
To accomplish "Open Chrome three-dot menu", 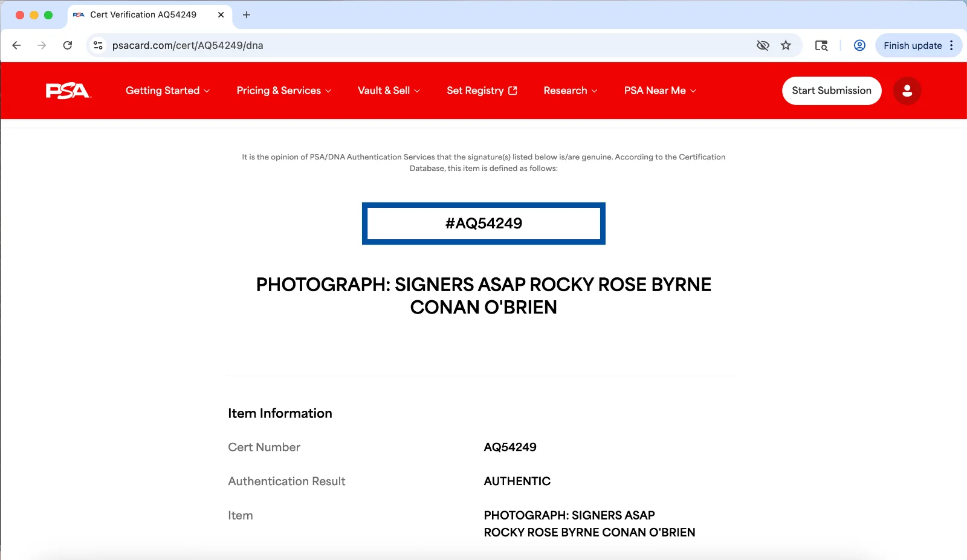I will [951, 45].
